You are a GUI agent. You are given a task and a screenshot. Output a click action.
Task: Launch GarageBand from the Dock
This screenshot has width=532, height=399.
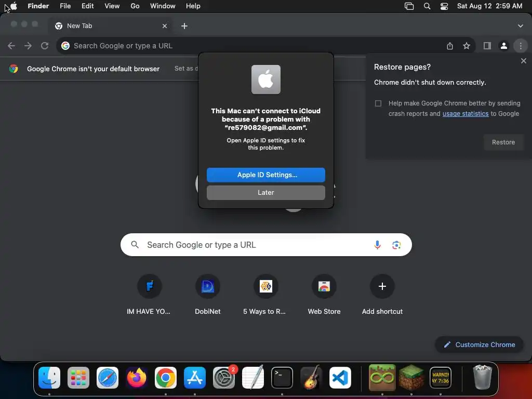[311, 378]
